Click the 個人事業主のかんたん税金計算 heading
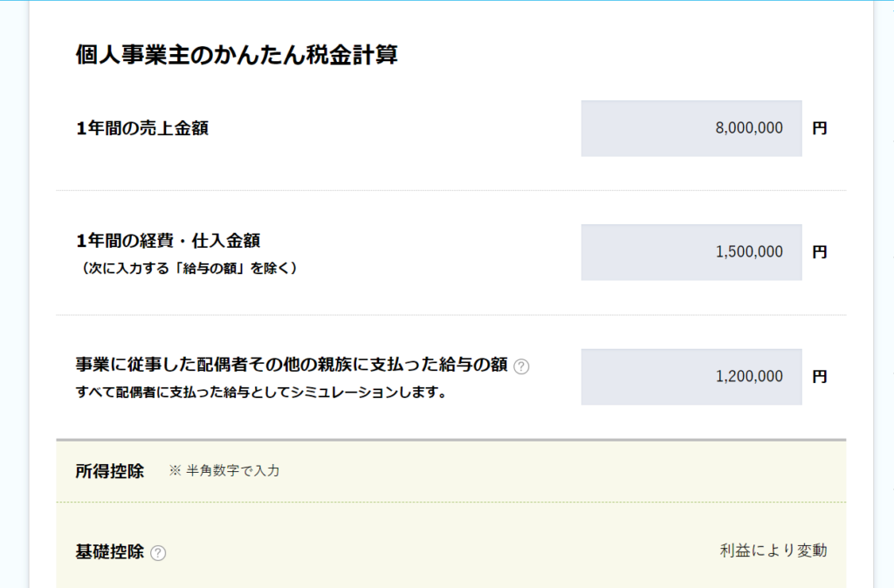The image size is (894, 588). click(237, 55)
